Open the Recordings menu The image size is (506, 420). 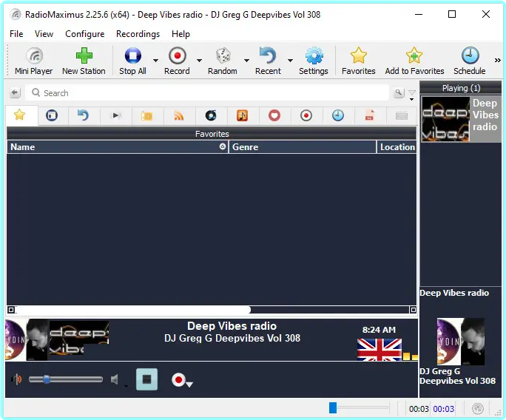tap(138, 34)
